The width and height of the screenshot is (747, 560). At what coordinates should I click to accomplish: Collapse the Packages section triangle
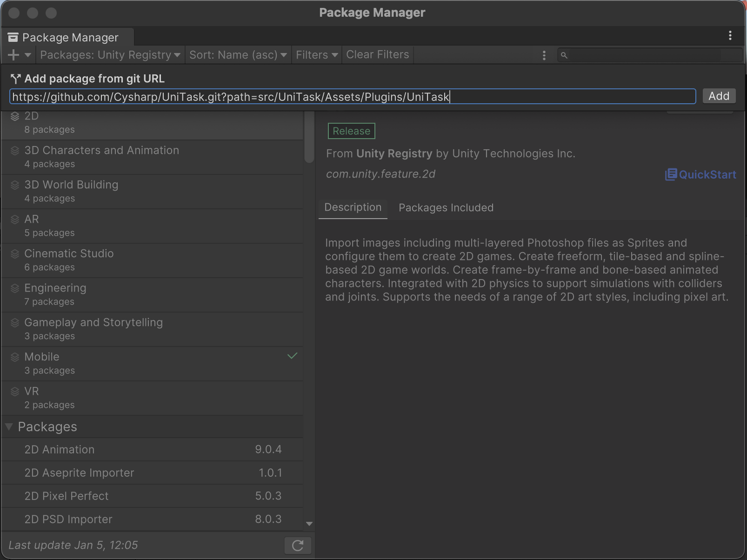(9, 427)
